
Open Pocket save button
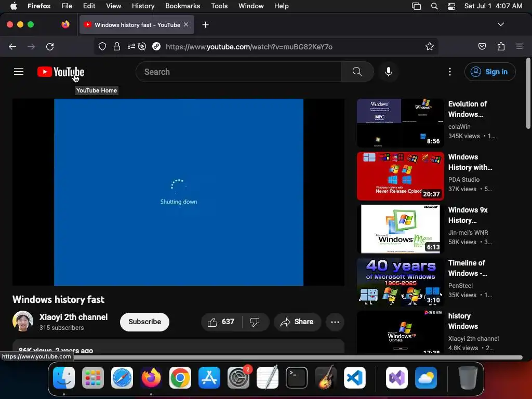coord(482,46)
